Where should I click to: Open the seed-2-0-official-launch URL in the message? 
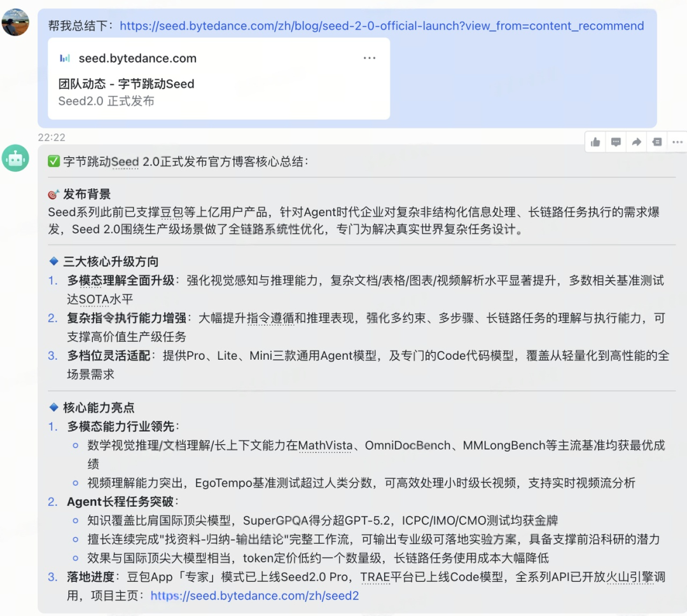pos(382,26)
